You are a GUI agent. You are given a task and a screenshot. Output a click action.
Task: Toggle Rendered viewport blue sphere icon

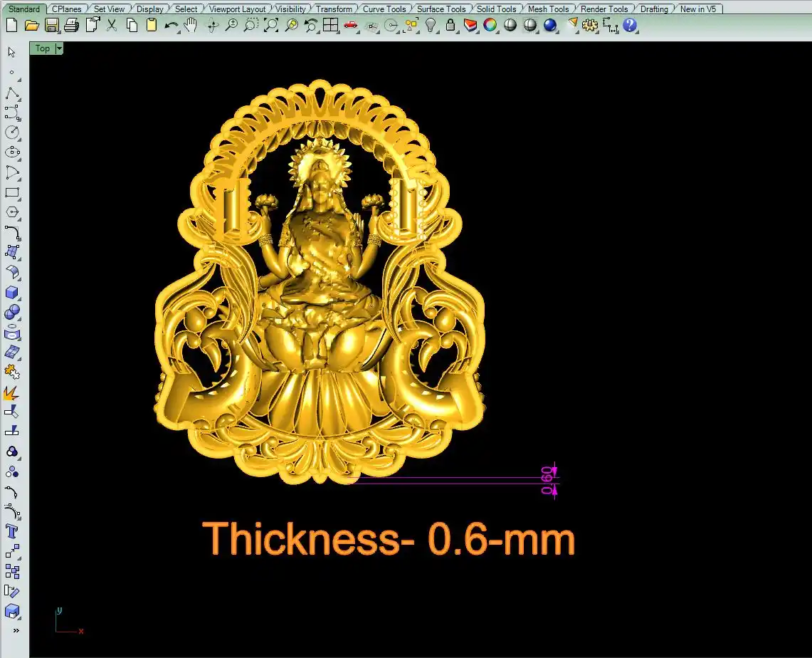(x=550, y=26)
